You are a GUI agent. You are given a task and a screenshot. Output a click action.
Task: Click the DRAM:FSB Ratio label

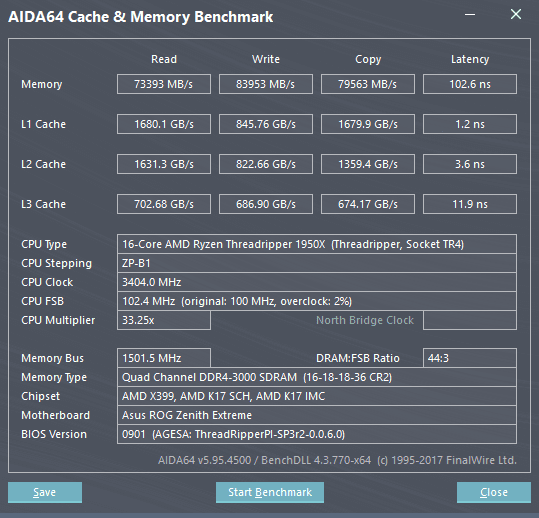click(x=358, y=358)
